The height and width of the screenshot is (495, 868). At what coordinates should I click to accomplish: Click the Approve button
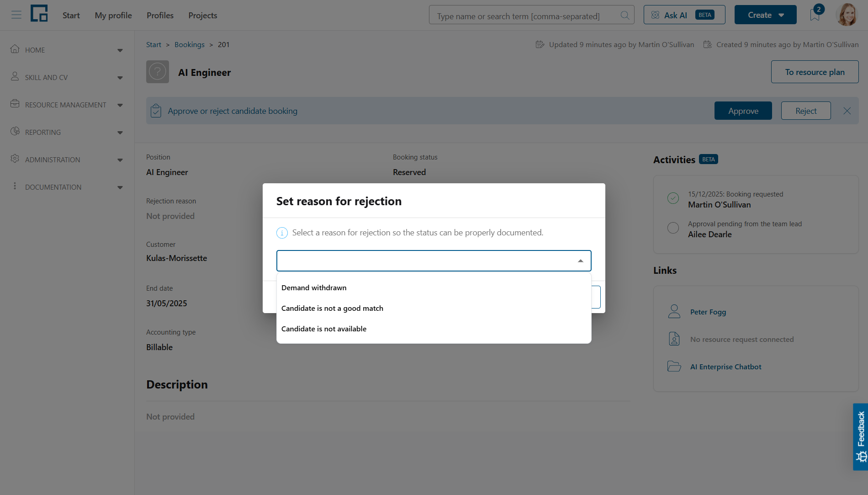coord(743,111)
